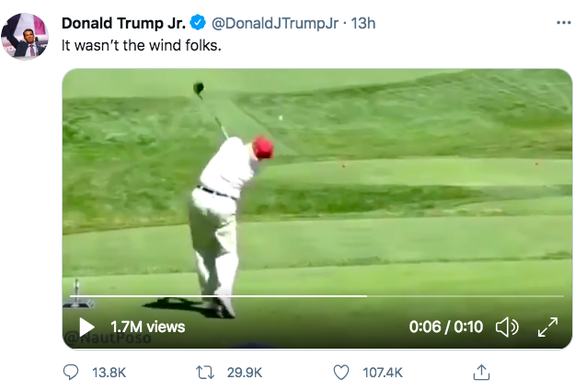Click the 13h timestamp link
Screen dimensions: 586x391
coord(363,23)
